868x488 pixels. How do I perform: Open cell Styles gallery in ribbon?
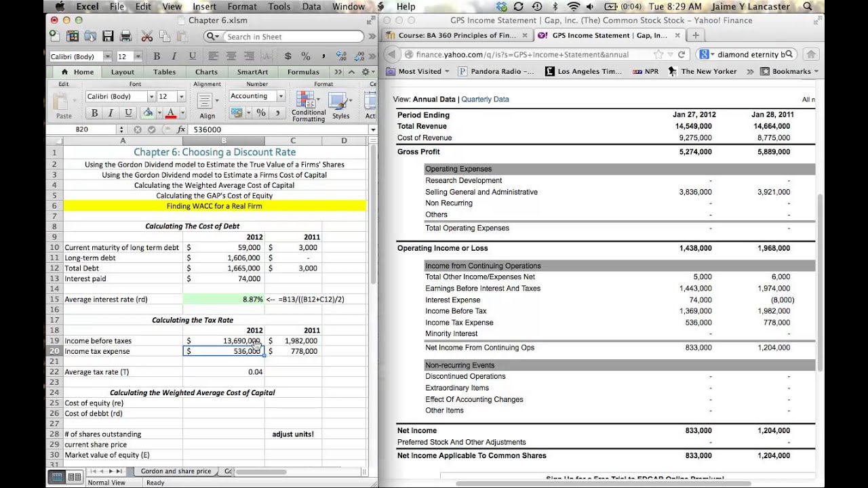340,106
